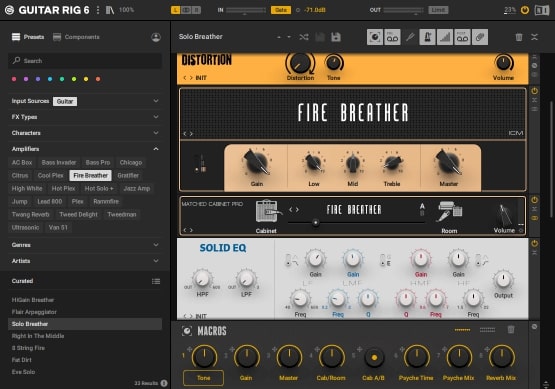
Task: Toggle the Matched Cabinet Pro power button
Action: 534,200
